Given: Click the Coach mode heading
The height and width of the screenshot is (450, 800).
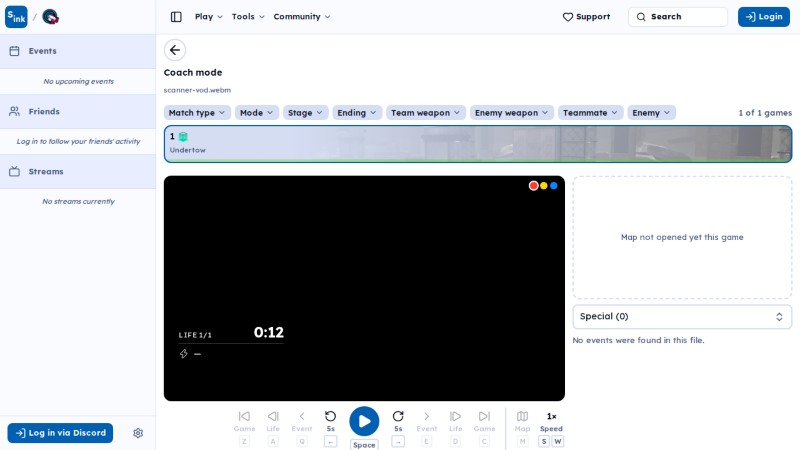Looking at the screenshot, I should click(x=193, y=72).
